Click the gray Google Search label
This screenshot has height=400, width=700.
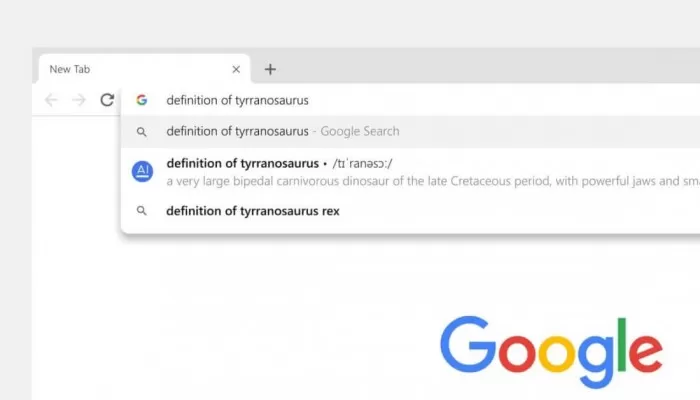pyautogui.click(x=360, y=131)
